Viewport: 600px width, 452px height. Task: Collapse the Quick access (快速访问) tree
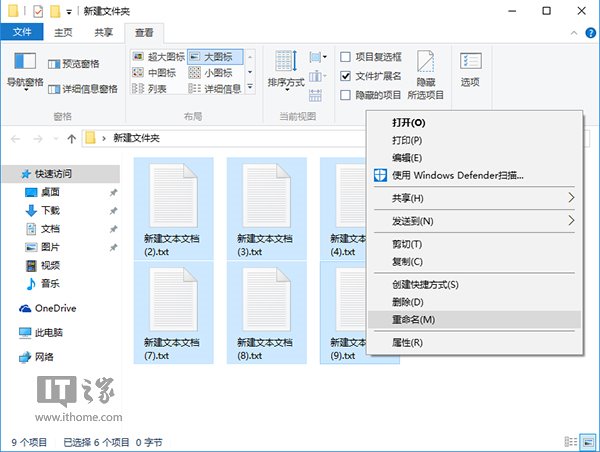pyautogui.click(x=11, y=173)
